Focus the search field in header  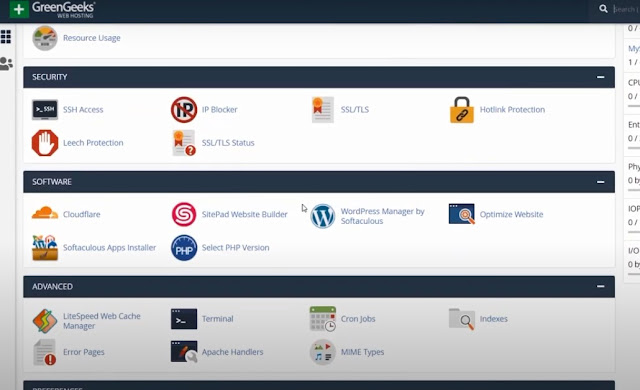coord(626,9)
